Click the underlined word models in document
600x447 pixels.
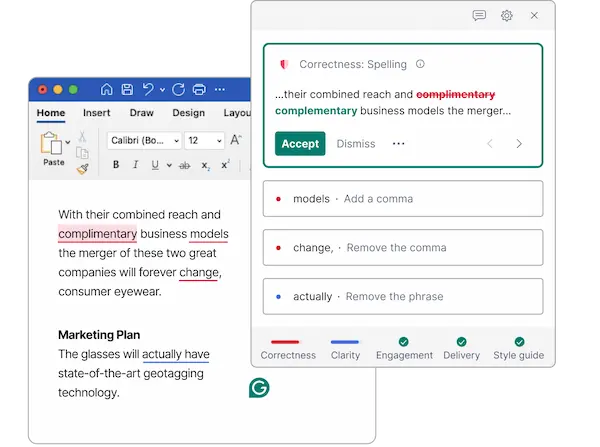[209, 234]
